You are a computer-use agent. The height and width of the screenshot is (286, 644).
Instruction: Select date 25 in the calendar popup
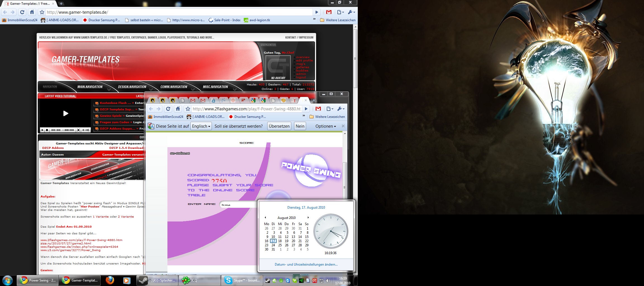(x=280, y=245)
